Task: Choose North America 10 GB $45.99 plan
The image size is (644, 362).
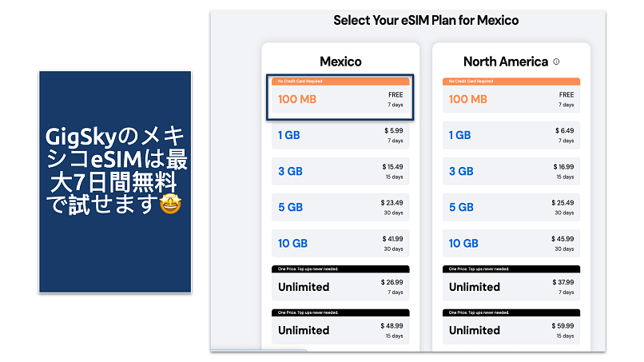Action: (x=511, y=243)
